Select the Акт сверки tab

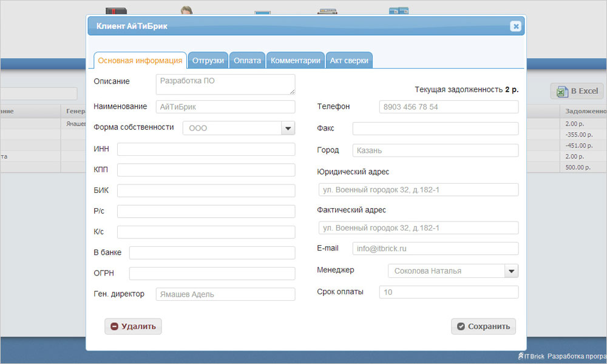tap(349, 61)
